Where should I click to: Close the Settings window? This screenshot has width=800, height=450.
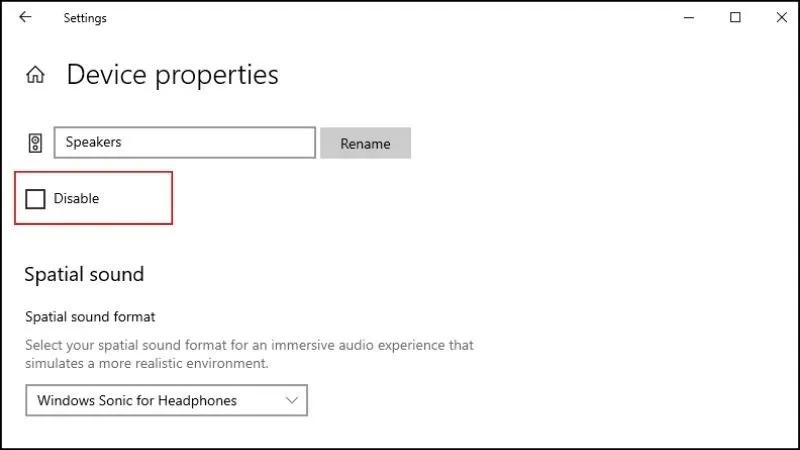click(x=781, y=17)
